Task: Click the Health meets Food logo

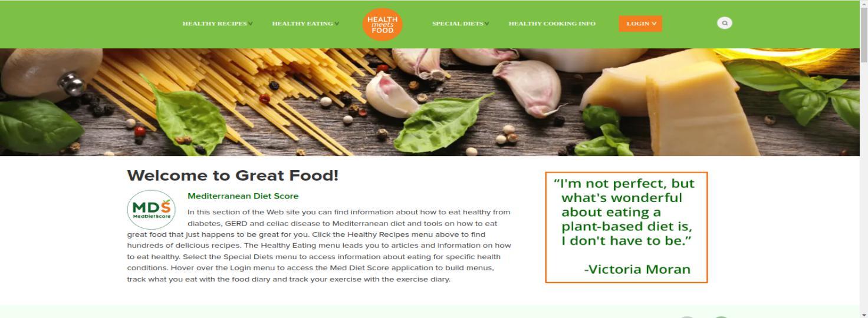Action: click(x=382, y=24)
